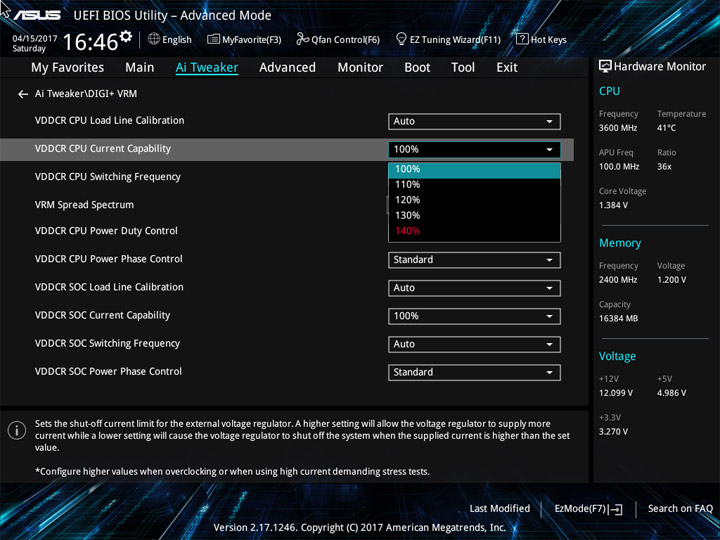Open the VDDCR SOC Load Line Calibration dropdown
The height and width of the screenshot is (540, 720).
[x=474, y=288]
